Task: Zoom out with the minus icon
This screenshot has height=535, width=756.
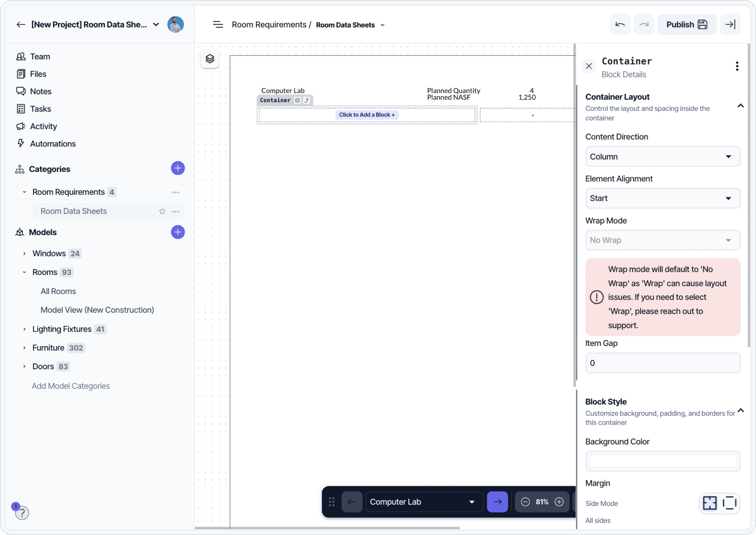Action: (x=525, y=502)
